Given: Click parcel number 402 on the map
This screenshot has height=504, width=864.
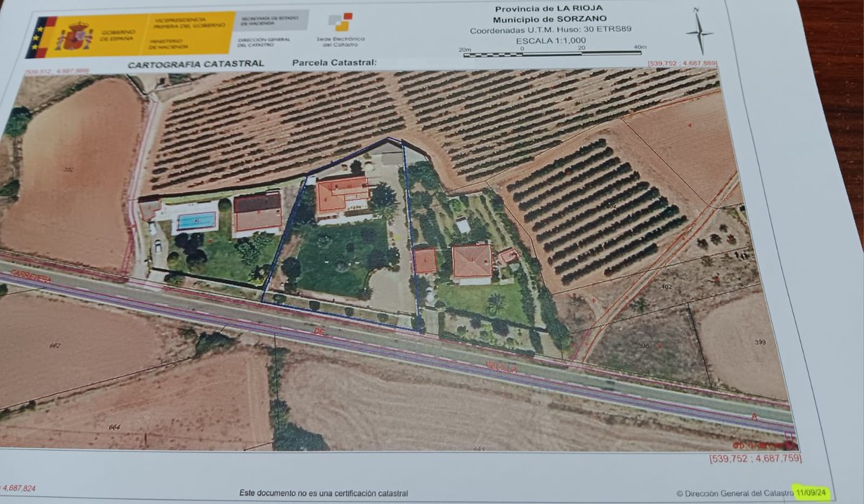Looking at the screenshot, I should [666, 288].
